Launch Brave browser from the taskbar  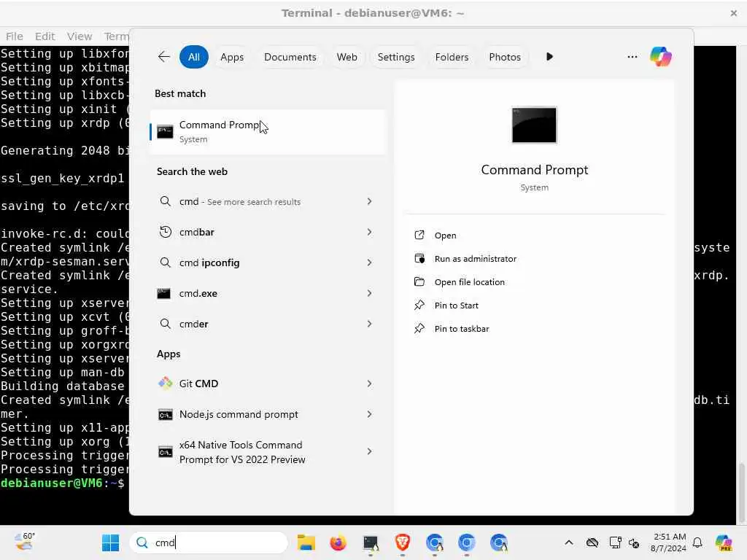click(x=403, y=542)
